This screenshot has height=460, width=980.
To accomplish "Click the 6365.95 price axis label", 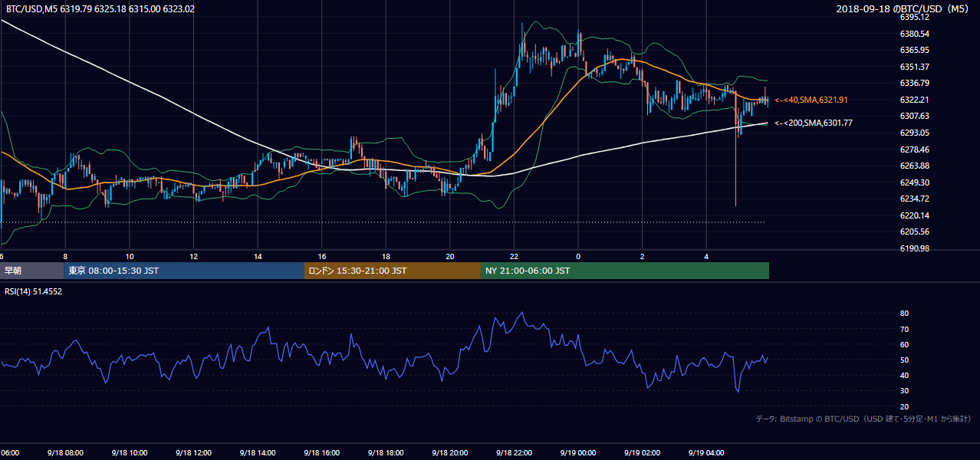I will point(914,50).
